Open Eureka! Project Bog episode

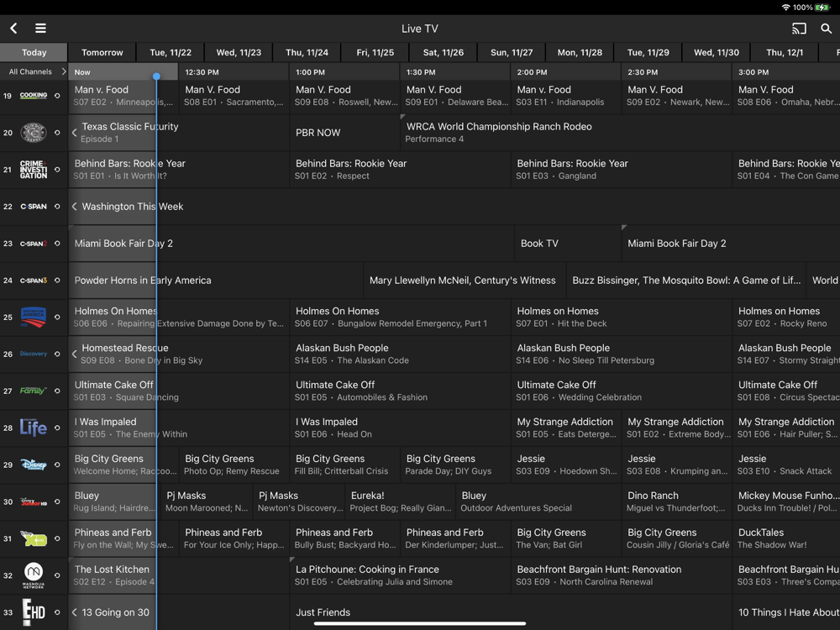pyautogui.click(x=400, y=501)
